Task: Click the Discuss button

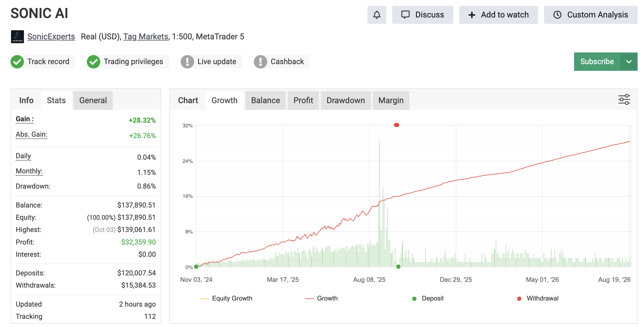Action: click(x=423, y=15)
